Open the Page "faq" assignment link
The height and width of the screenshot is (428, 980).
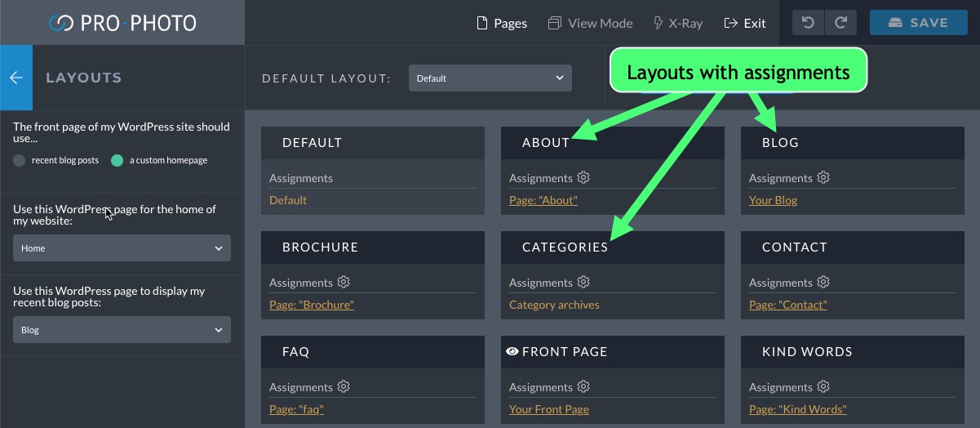pos(296,409)
